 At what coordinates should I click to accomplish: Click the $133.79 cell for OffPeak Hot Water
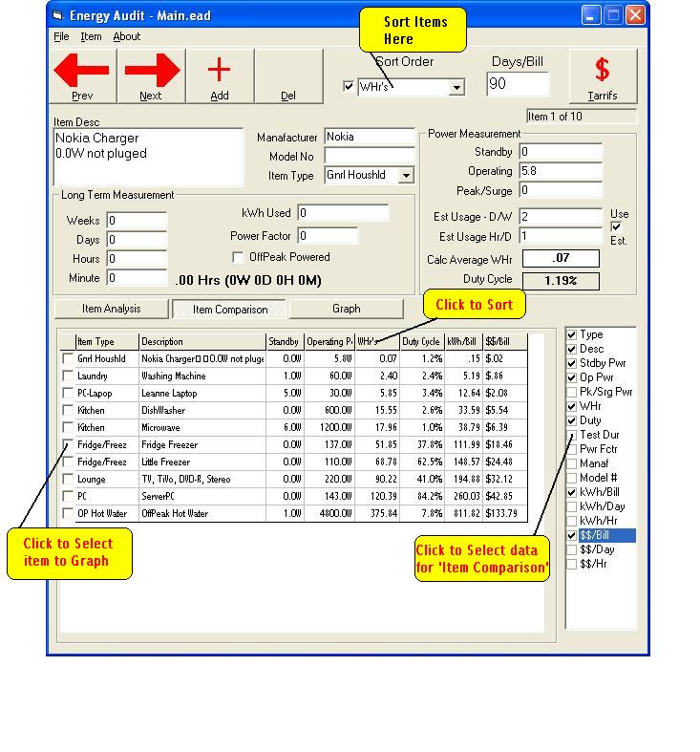click(x=505, y=513)
